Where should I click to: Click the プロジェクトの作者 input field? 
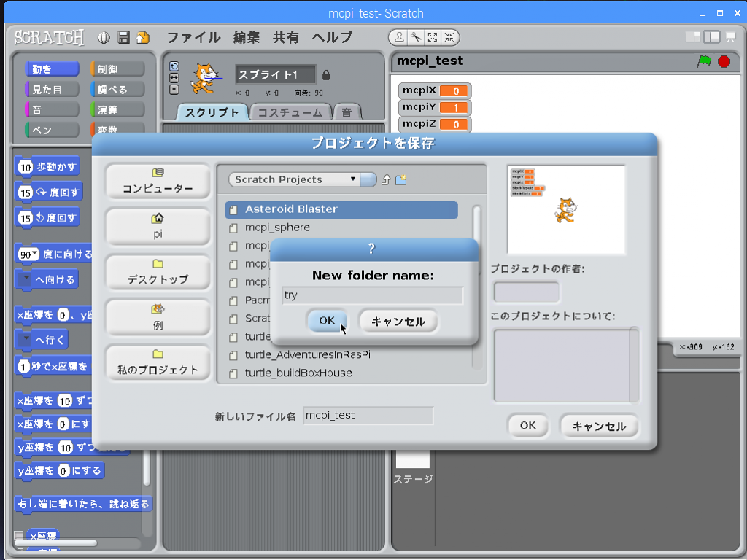(527, 292)
